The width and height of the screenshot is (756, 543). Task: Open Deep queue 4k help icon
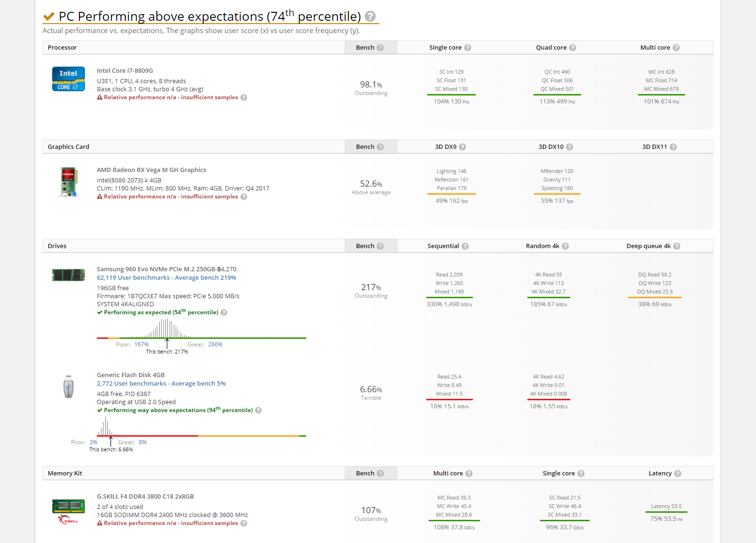[677, 246]
